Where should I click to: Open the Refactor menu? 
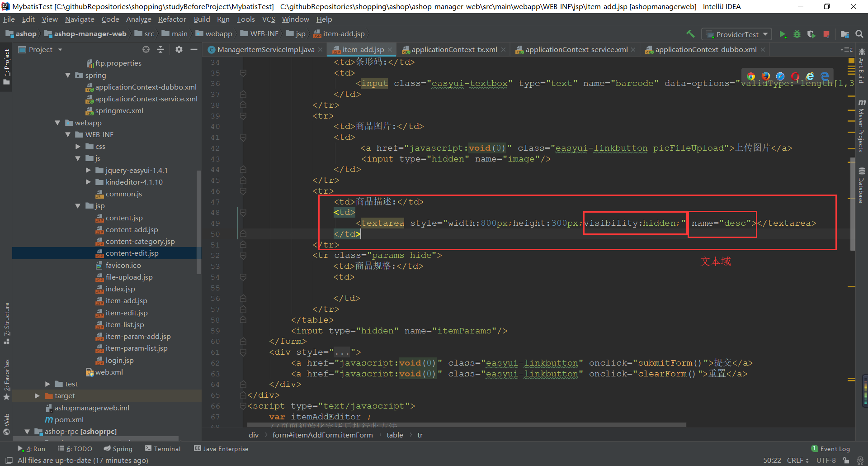click(172, 19)
